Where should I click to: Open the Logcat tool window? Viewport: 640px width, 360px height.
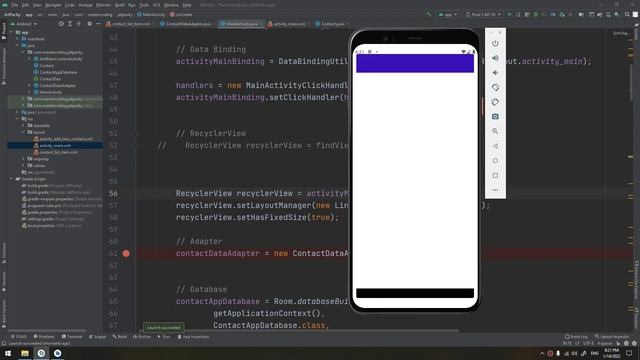coord(98,337)
